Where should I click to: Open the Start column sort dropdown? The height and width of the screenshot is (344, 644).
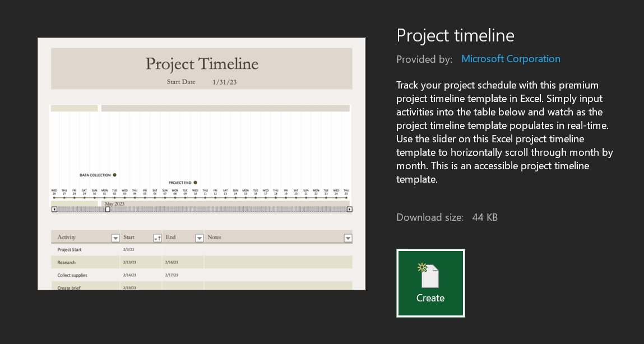[157, 238]
